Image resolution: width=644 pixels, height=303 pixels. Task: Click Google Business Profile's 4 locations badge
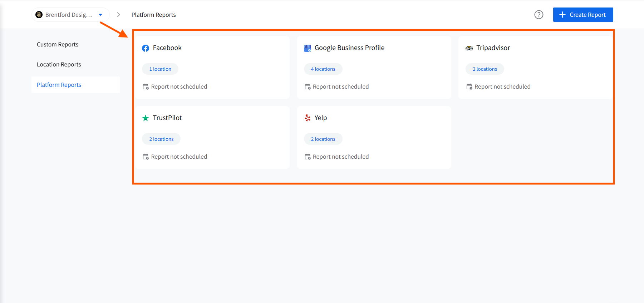click(323, 69)
